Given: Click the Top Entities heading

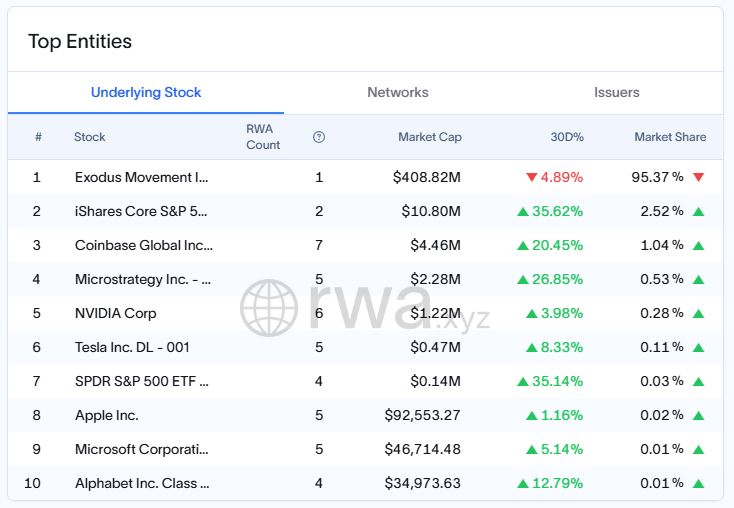Looking at the screenshot, I should [x=80, y=41].
